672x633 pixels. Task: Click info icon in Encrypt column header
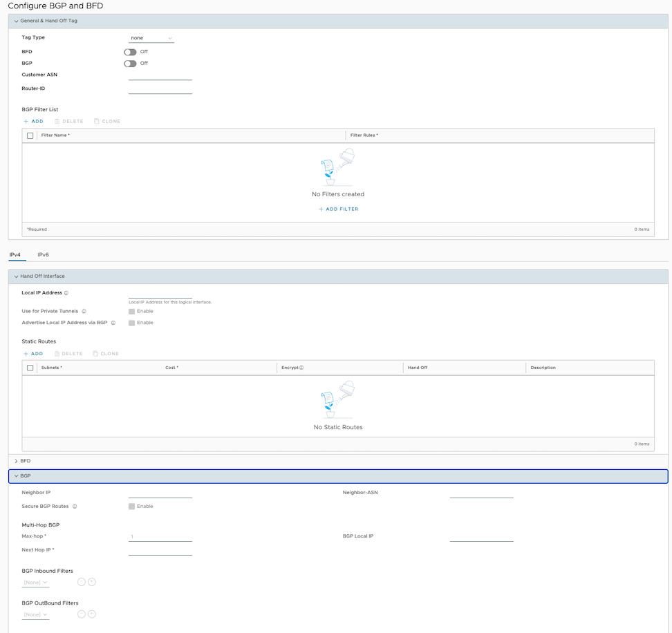[301, 368]
